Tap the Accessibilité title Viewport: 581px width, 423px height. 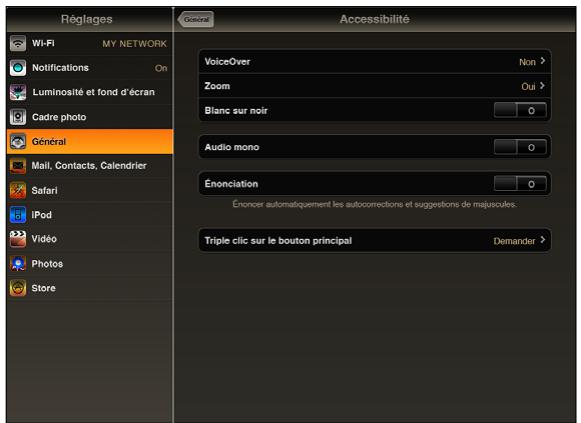click(375, 19)
